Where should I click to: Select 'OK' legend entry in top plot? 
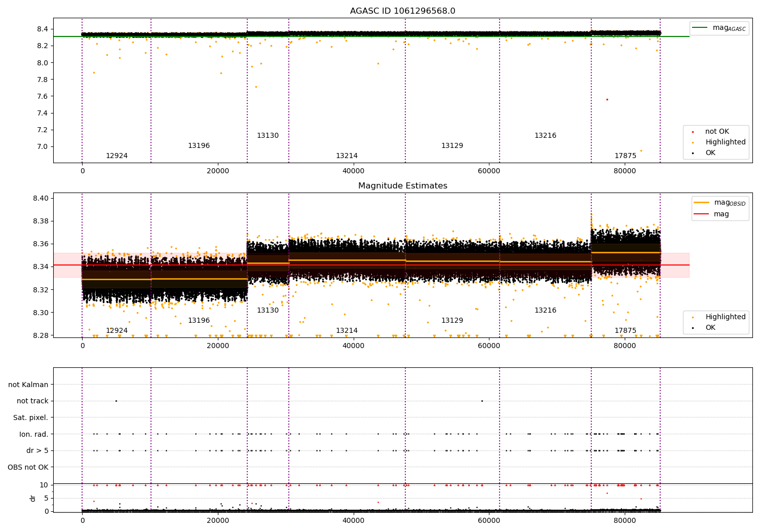[x=710, y=153]
